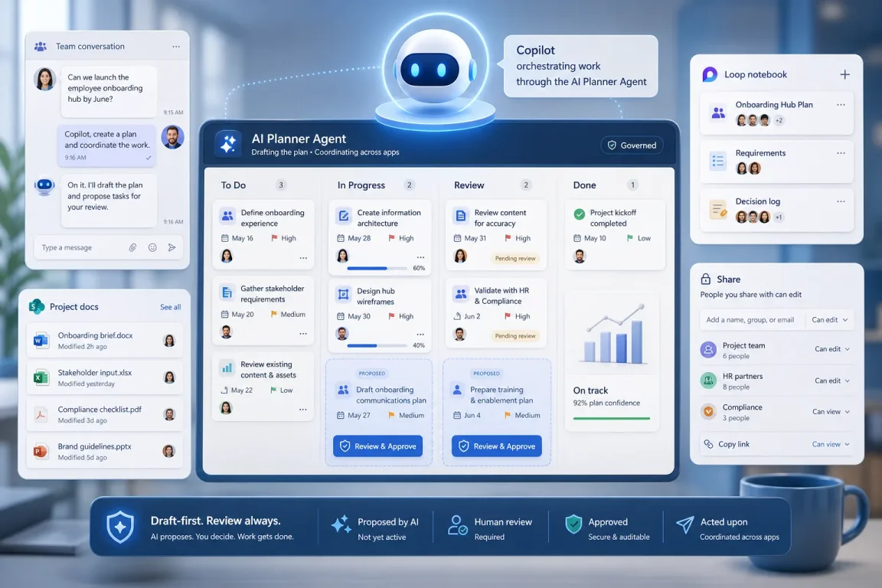Image resolution: width=882 pixels, height=588 pixels.
Task: Click the Team conversation people icon
Action: 41,47
